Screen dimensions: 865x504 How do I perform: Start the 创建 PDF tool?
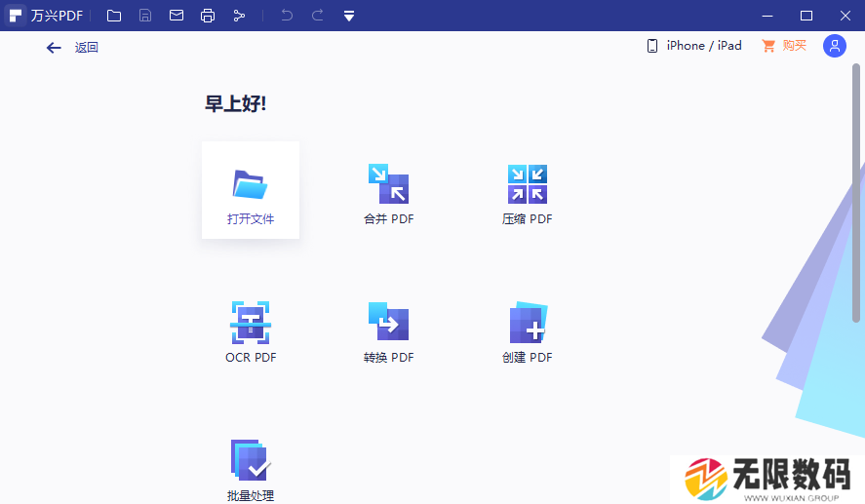tap(528, 333)
